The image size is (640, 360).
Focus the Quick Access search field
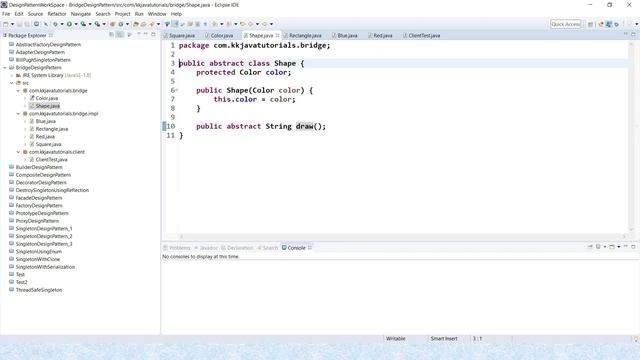565,24
